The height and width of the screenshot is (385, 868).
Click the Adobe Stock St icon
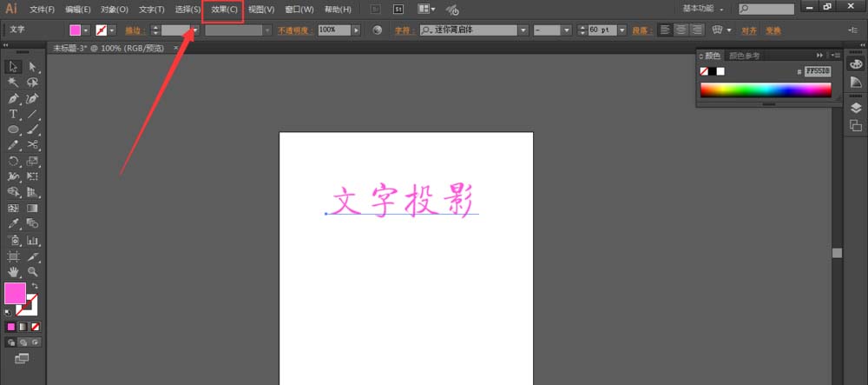(x=398, y=10)
